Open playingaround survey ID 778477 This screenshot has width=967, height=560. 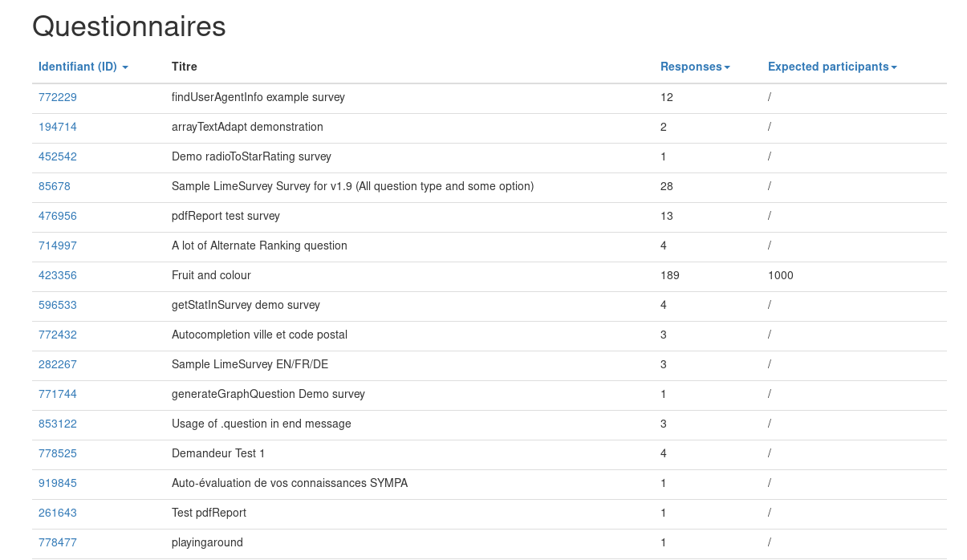(58, 542)
